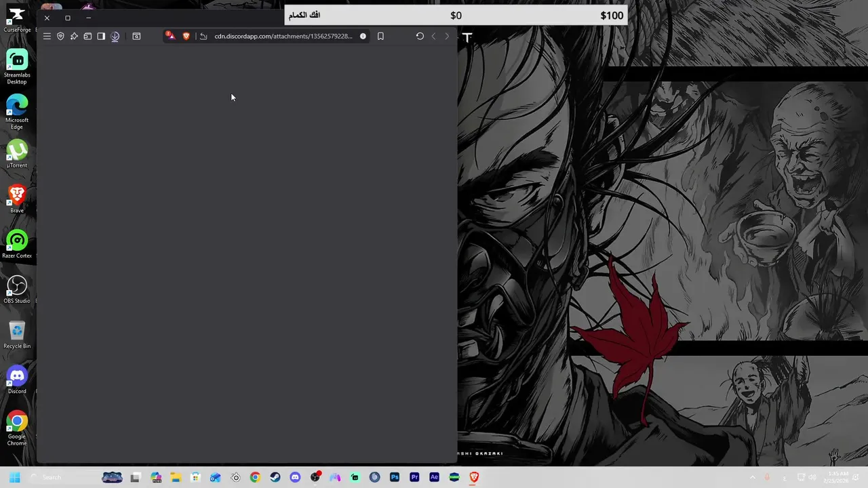Bookmark this page with the bookmark icon
The height and width of the screenshot is (488, 868).
click(x=380, y=36)
